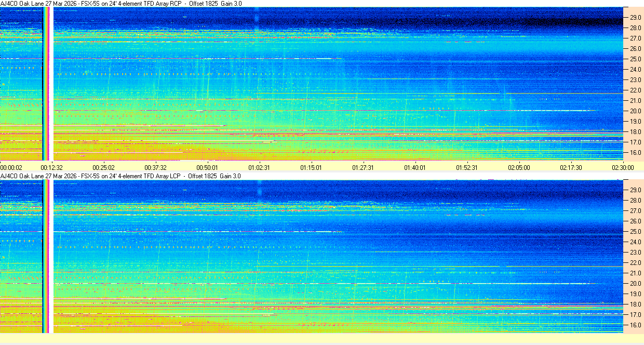644x345 pixels.
Task: Click the 27.0 frequency label on LCP panel
Action: pyautogui.click(x=636, y=211)
